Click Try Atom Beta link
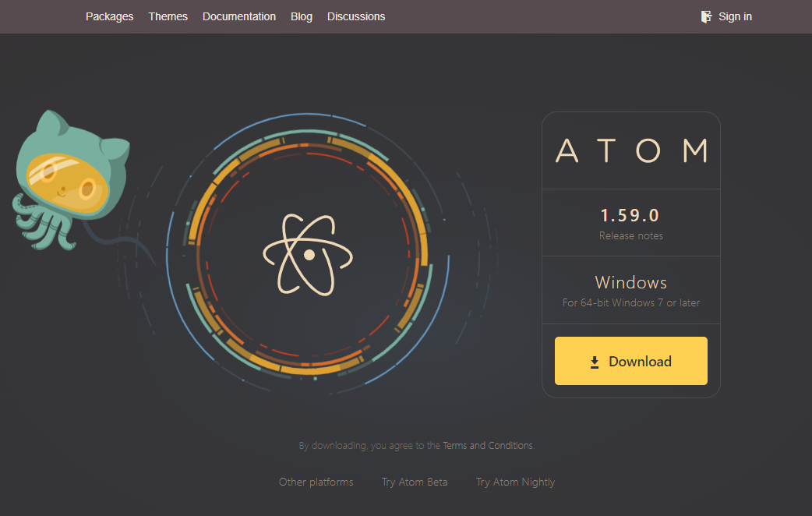Viewport: 812px width, 516px height. point(415,482)
